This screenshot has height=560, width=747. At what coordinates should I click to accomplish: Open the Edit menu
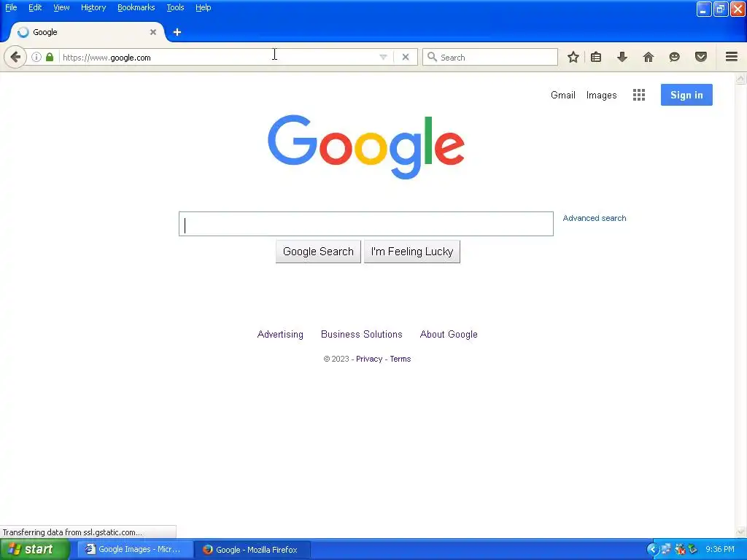[x=35, y=7]
